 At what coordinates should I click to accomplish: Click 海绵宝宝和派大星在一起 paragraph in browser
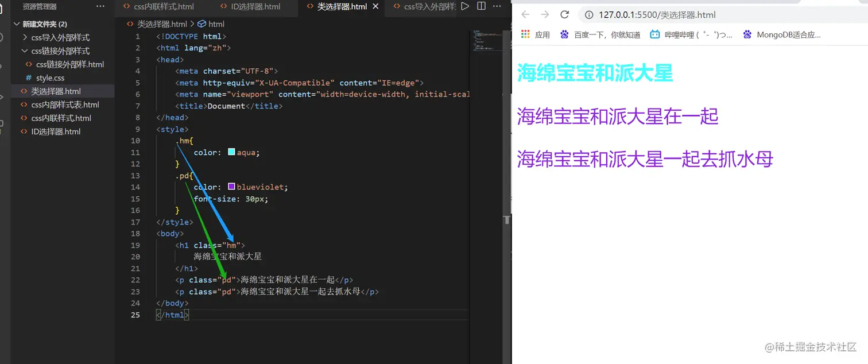click(618, 117)
